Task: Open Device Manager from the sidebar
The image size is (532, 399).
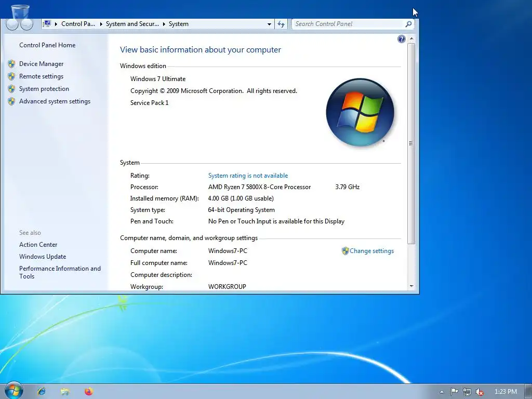Action: point(41,64)
